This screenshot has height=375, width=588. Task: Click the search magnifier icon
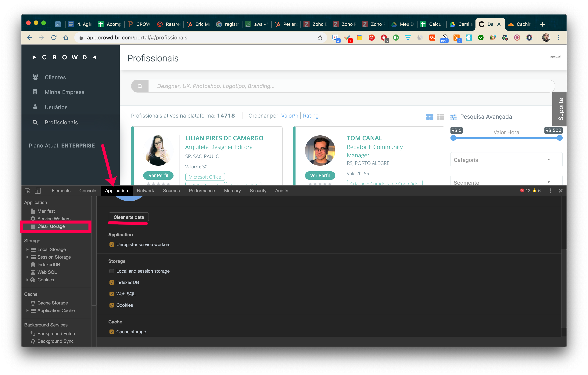[x=140, y=86]
